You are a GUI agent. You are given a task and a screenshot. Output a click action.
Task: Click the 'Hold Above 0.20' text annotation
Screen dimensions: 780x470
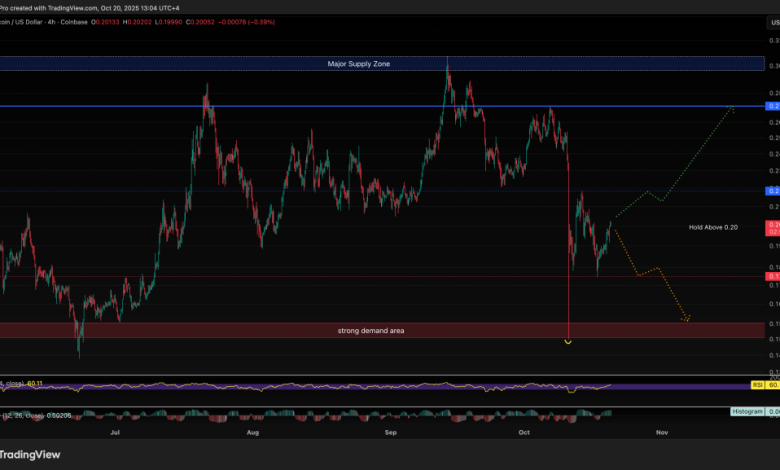(712, 228)
